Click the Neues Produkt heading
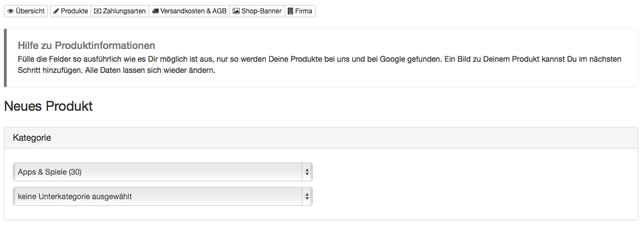 click(x=48, y=106)
